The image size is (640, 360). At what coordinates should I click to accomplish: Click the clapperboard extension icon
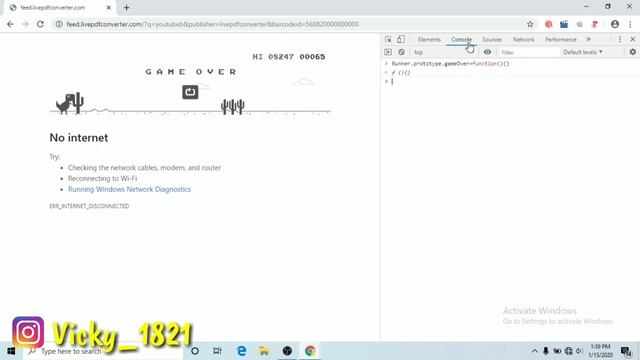coord(564,24)
